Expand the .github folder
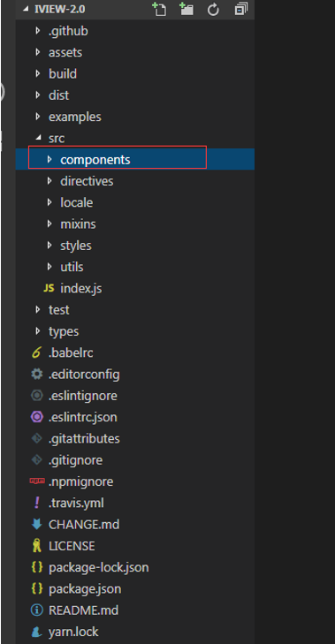 point(38,31)
